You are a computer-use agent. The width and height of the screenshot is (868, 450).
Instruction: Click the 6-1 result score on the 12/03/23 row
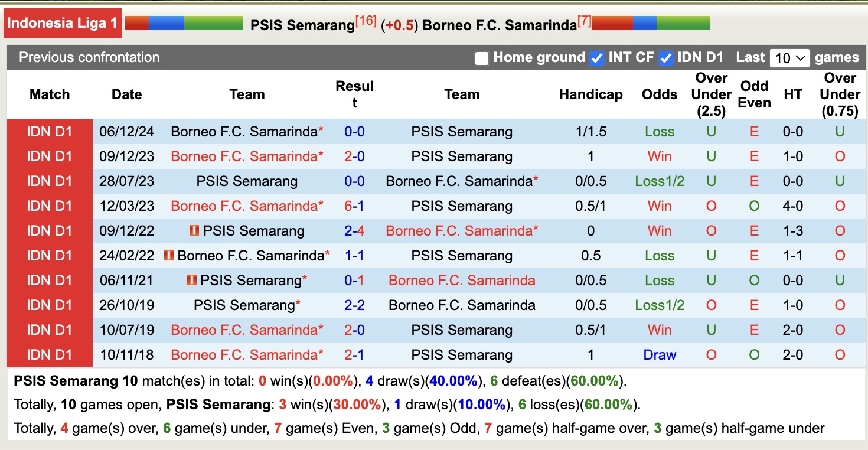(354, 206)
